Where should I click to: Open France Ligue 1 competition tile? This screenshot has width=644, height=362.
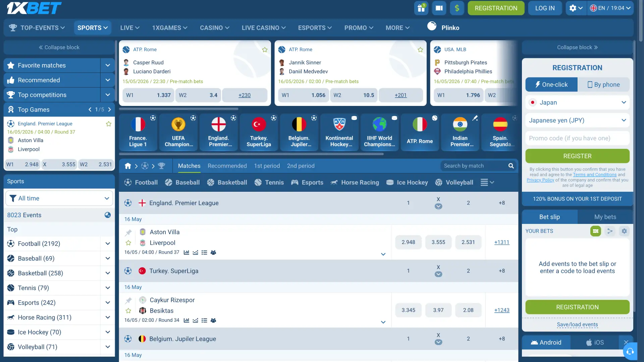click(x=138, y=132)
